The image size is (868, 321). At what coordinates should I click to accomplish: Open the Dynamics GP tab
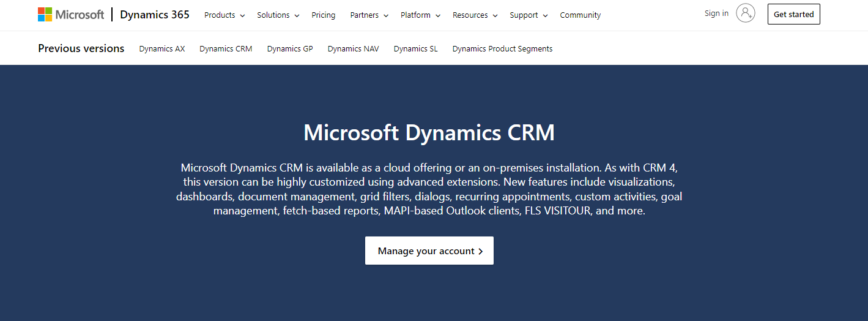tap(290, 49)
